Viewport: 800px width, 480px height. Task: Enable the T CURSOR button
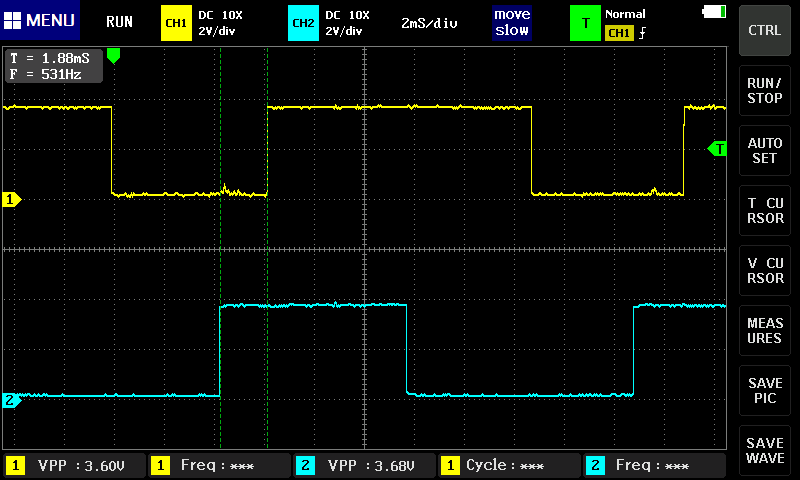pos(764,210)
